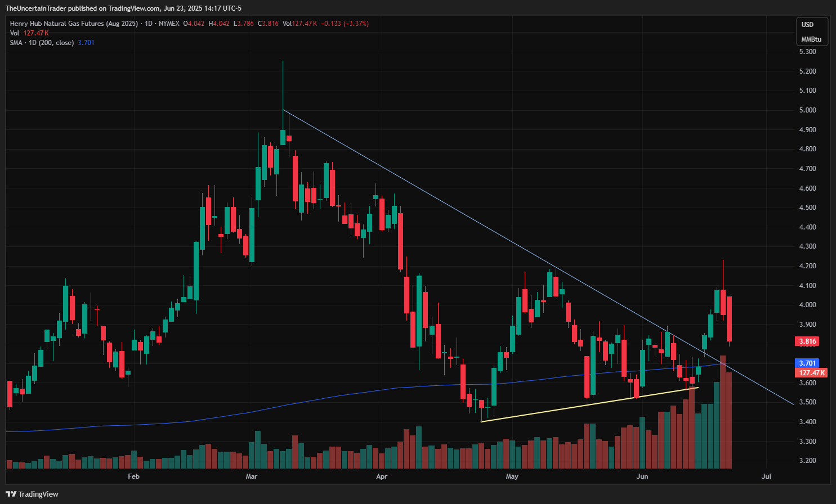
Task: Click the 3.900 price axis label
Action: (x=808, y=325)
